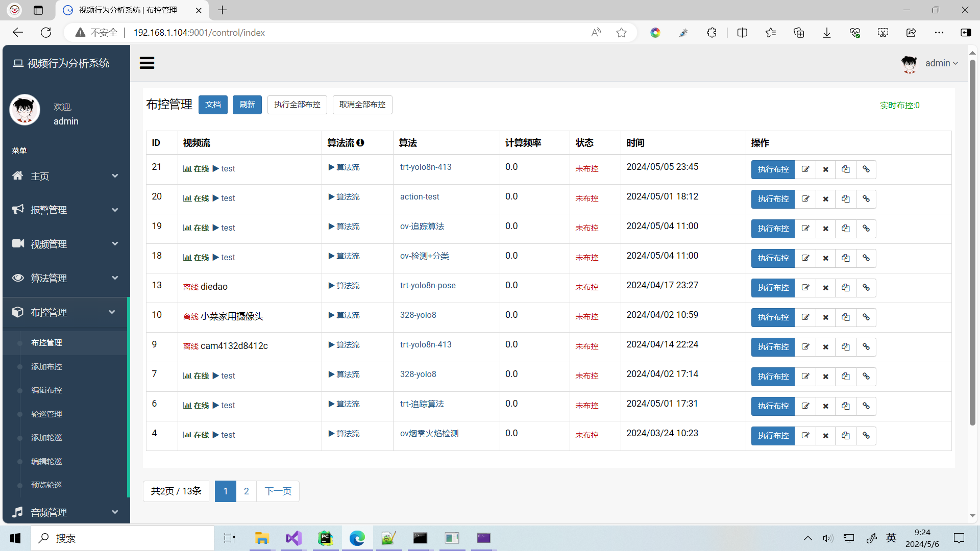Click delete X icon for row ID 7
980x551 pixels.
pyautogui.click(x=826, y=377)
